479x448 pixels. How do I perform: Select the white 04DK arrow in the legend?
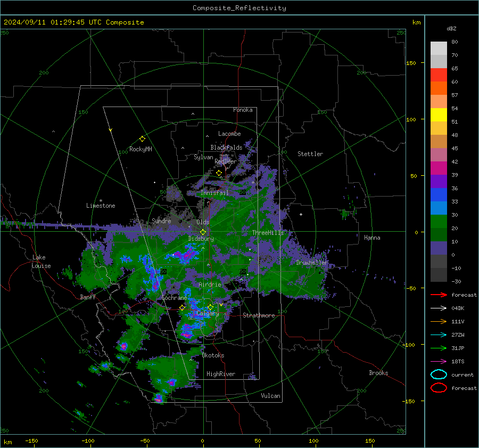(439, 308)
